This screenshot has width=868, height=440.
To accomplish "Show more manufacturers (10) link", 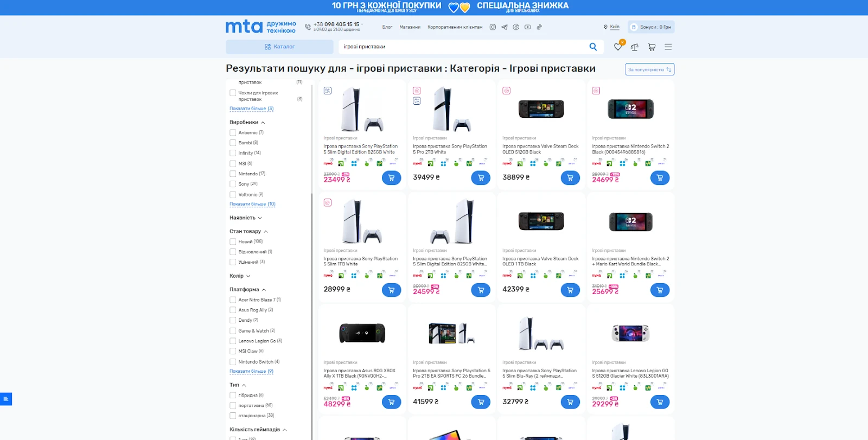I will [x=252, y=205].
